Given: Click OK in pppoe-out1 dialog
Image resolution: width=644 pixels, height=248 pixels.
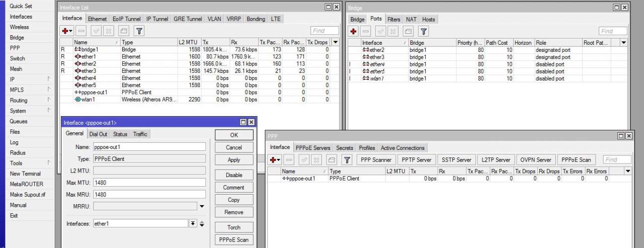Looking at the screenshot, I should [x=234, y=135].
